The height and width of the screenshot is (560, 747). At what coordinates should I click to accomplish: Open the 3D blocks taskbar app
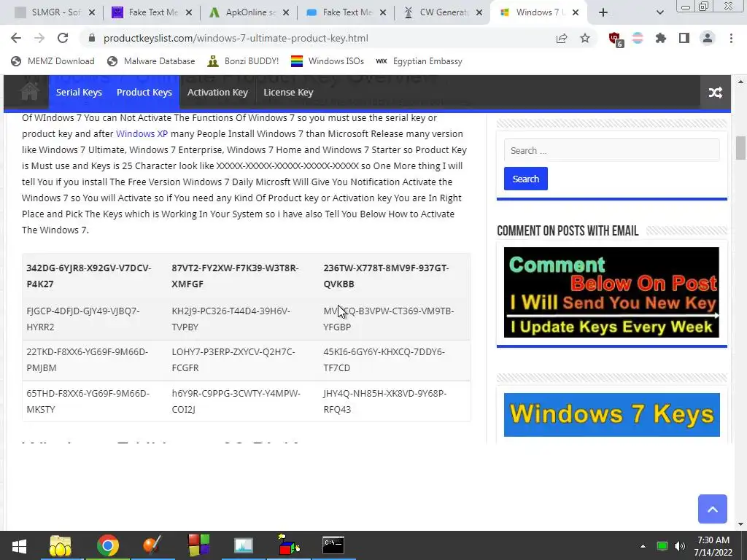click(x=289, y=545)
